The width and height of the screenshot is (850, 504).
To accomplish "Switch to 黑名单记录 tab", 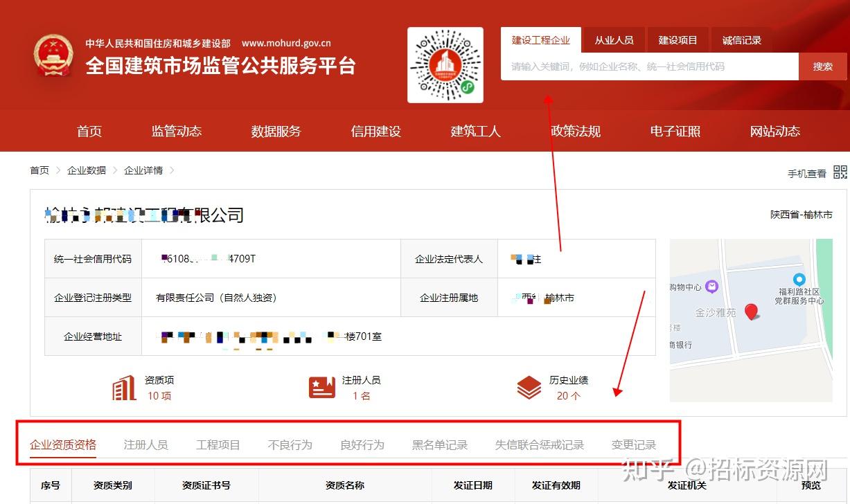I will [x=440, y=445].
